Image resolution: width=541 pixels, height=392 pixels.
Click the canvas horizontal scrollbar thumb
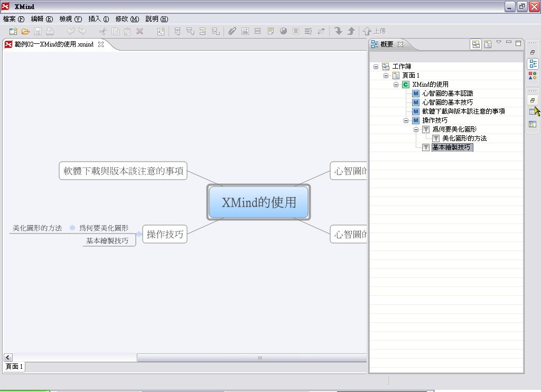[252, 358]
